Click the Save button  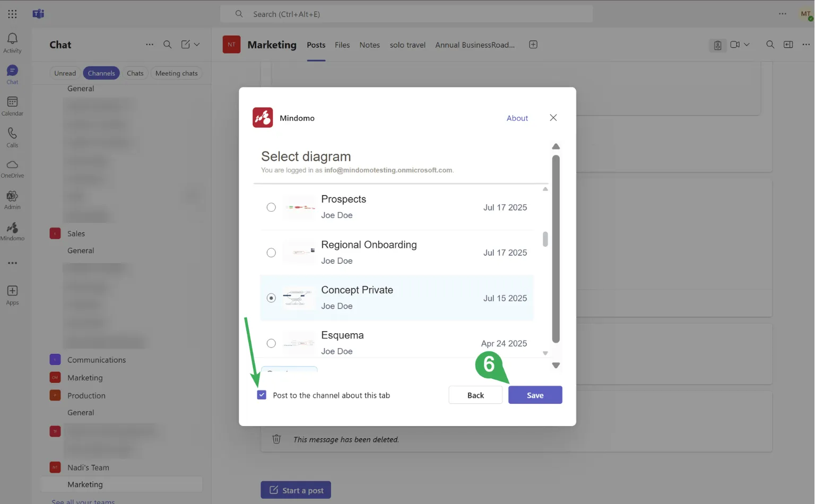pyautogui.click(x=535, y=395)
